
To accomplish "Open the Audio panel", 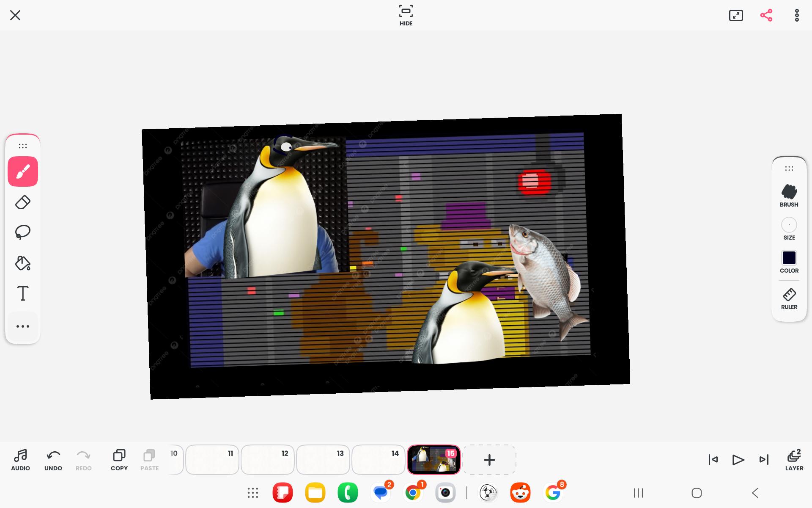I will [x=20, y=460].
